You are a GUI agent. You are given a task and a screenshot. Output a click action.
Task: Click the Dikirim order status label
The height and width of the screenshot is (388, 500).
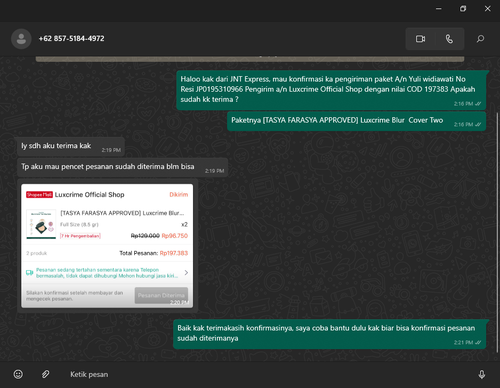(x=179, y=195)
